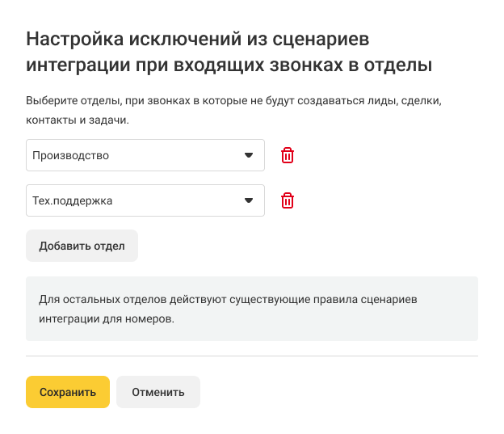Screen dimensions: 504x434
Task: Click the Производство text inside first select
Action: tap(70, 155)
